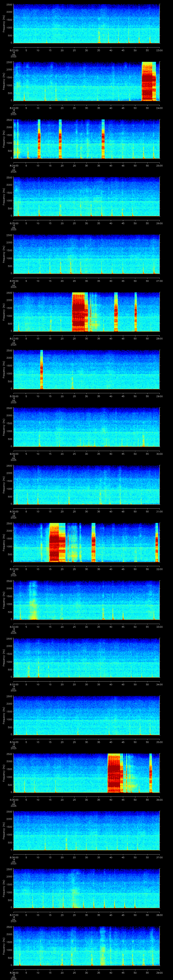The height and width of the screenshot is (980, 173).
Task: Click the spectrogram panel starting at 8:30:00
Action: [86, 485]
